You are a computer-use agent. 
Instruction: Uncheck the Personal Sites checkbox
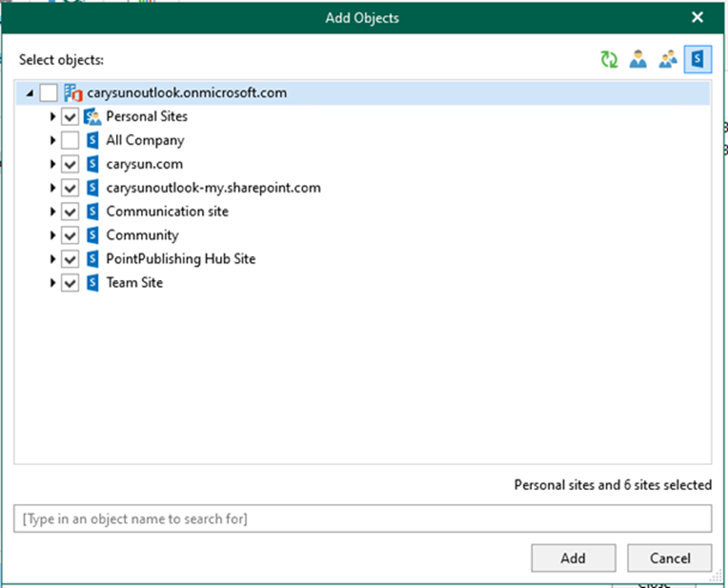point(70,117)
